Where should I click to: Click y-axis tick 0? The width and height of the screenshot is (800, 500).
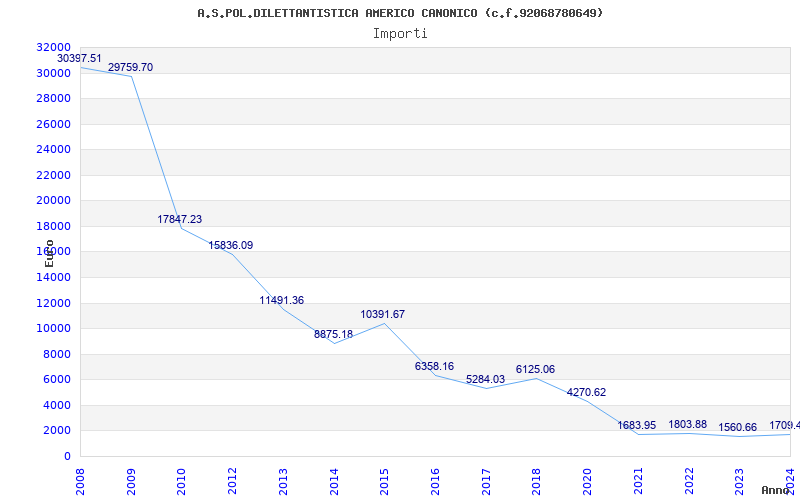point(67,456)
